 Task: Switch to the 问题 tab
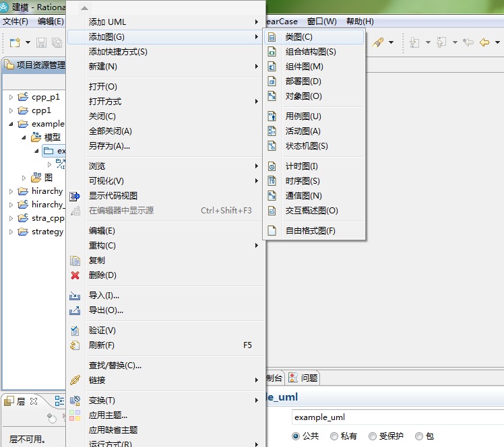pyautogui.click(x=309, y=378)
